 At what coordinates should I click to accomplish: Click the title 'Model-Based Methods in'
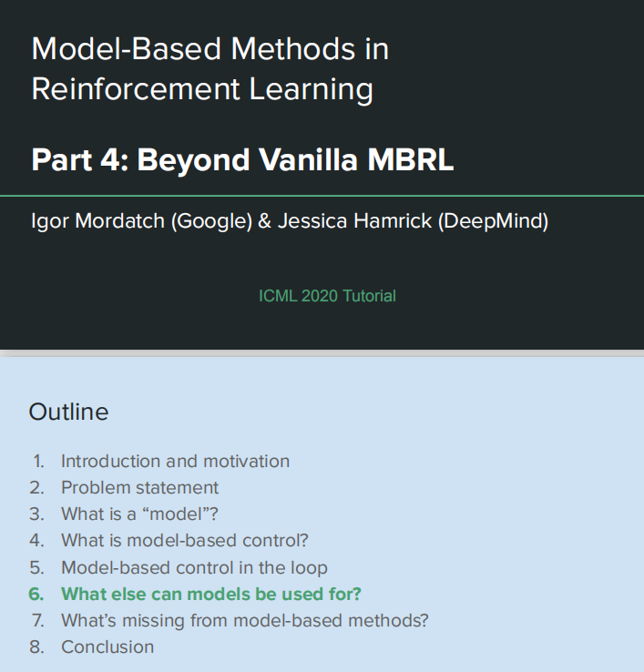210,48
